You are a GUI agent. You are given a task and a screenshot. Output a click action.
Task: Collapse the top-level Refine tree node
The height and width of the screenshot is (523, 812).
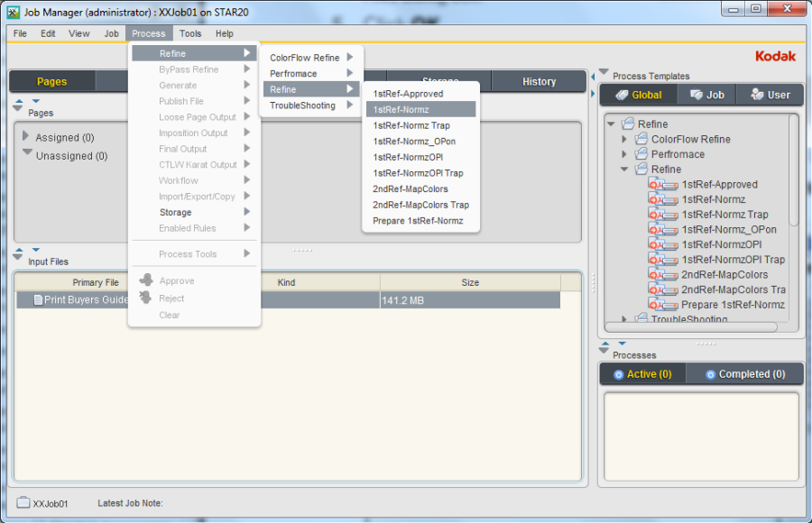[x=611, y=124]
